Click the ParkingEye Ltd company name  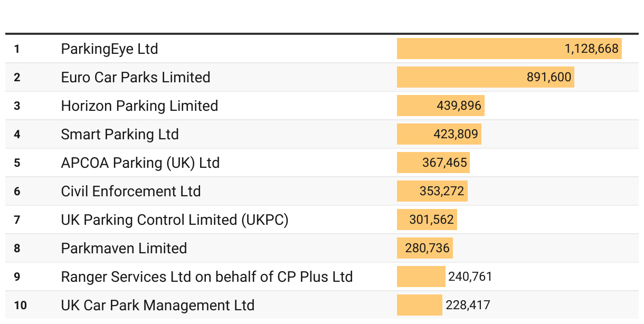[x=109, y=49]
